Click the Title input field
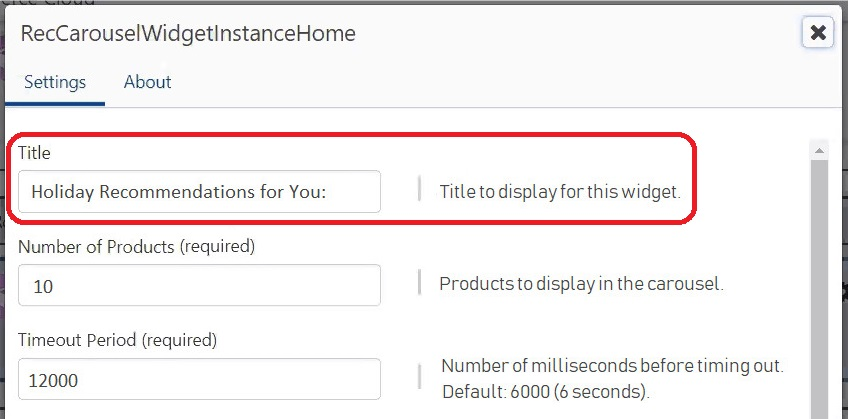Image resolution: width=848 pixels, height=419 pixels. (x=199, y=191)
